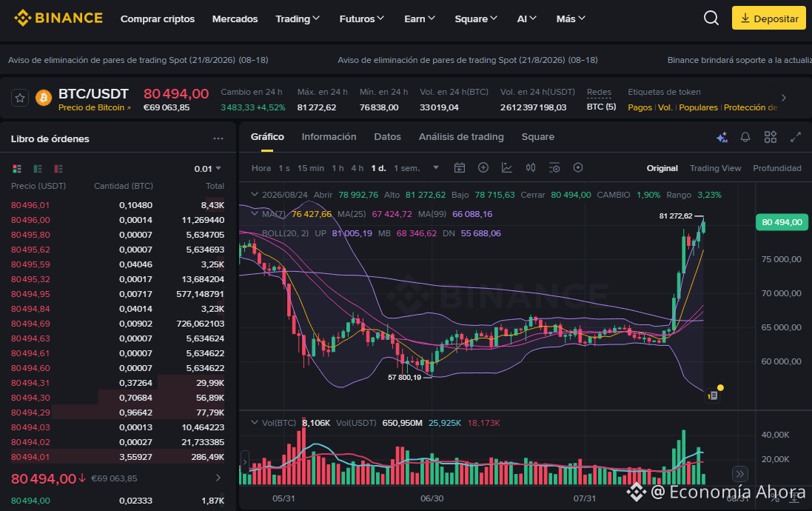Open Square dropdown in top navigation
Screen dimensions: 812x511
coord(475,19)
